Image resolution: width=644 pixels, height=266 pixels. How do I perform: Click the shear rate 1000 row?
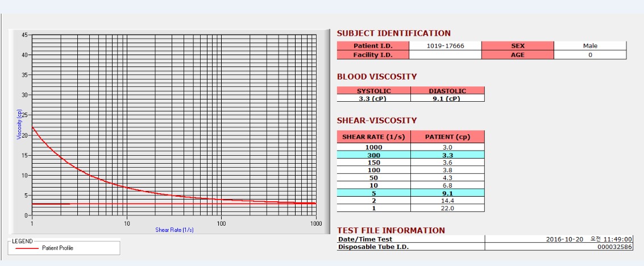pos(411,147)
